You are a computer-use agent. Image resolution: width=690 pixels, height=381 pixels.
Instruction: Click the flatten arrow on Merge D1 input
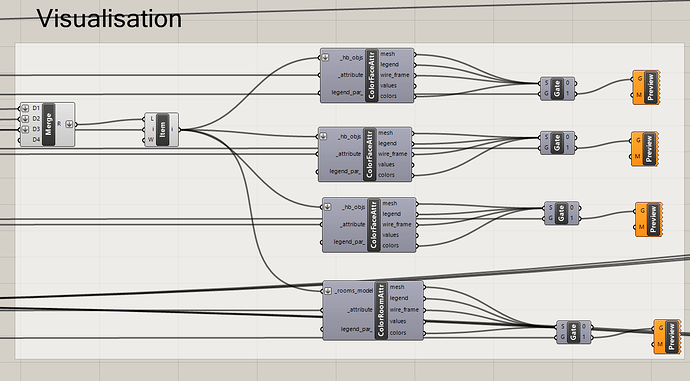25,108
